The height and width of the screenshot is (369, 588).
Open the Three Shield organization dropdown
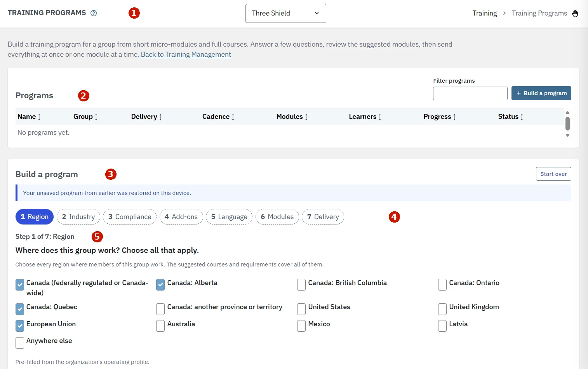[x=286, y=14]
